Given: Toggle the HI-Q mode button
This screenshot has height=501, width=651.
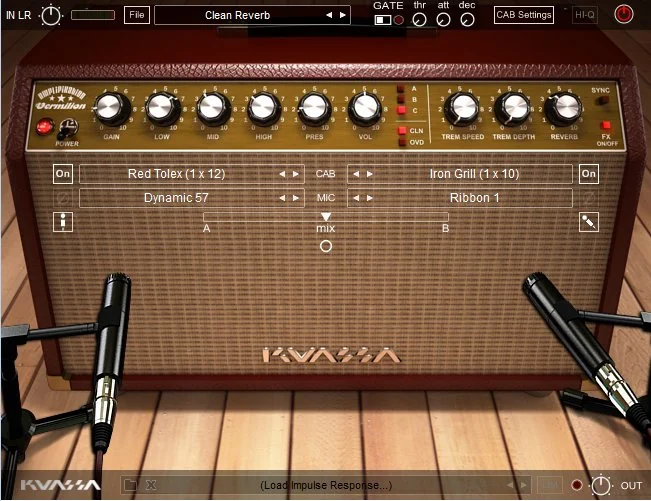Looking at the screenshot, I should click(585, 15).
